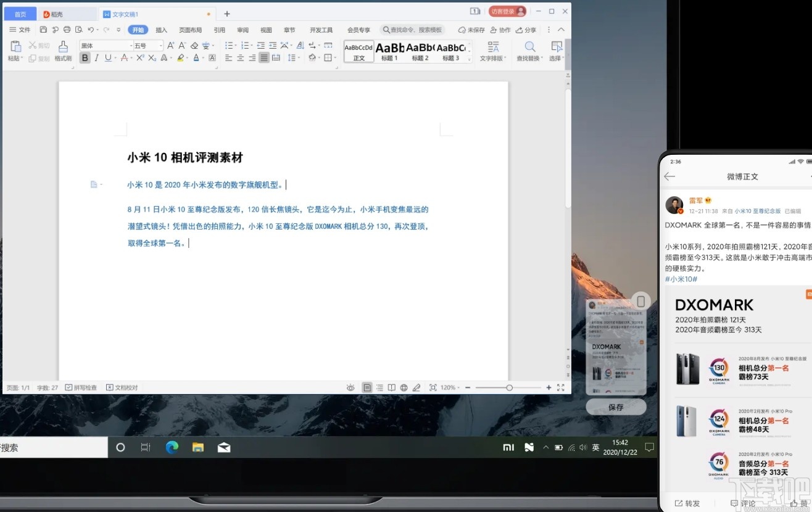Toggle bold formatting on

coord(85,57)
